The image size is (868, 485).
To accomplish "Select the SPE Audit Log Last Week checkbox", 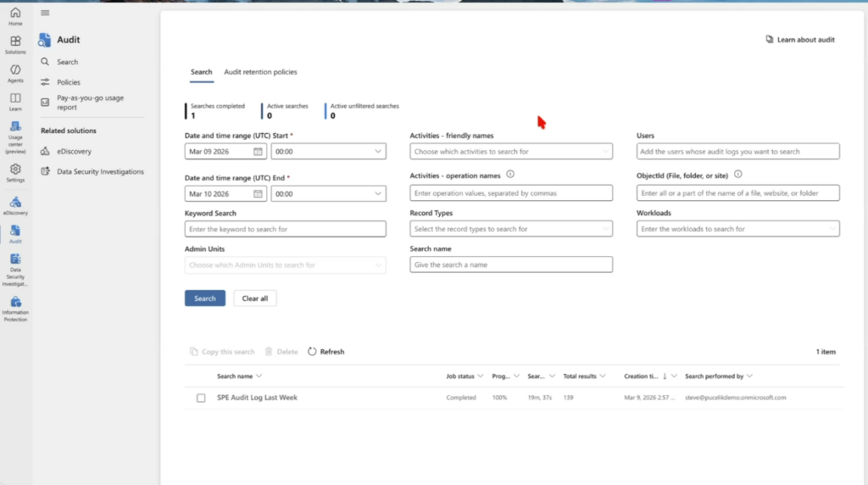I will tap(201, 398).
